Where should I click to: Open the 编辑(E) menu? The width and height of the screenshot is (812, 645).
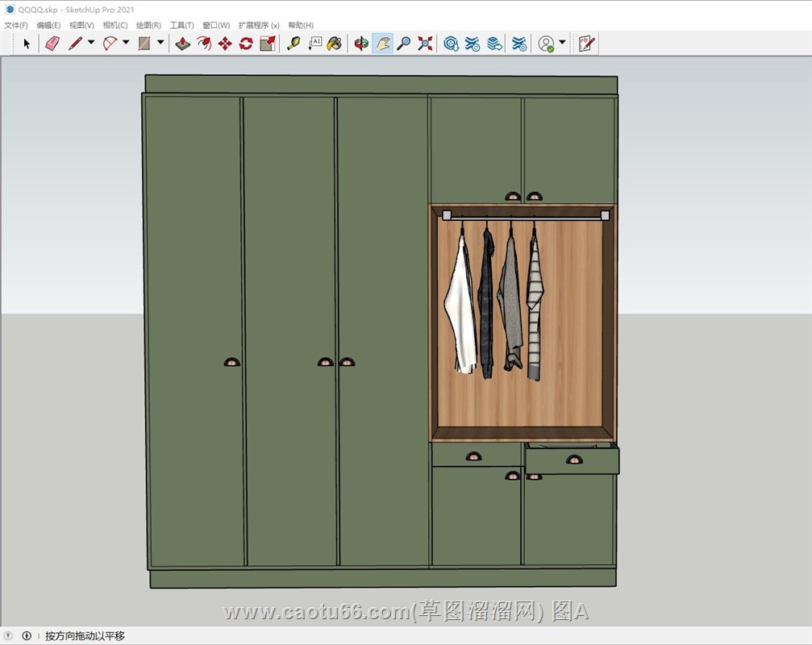48,25
